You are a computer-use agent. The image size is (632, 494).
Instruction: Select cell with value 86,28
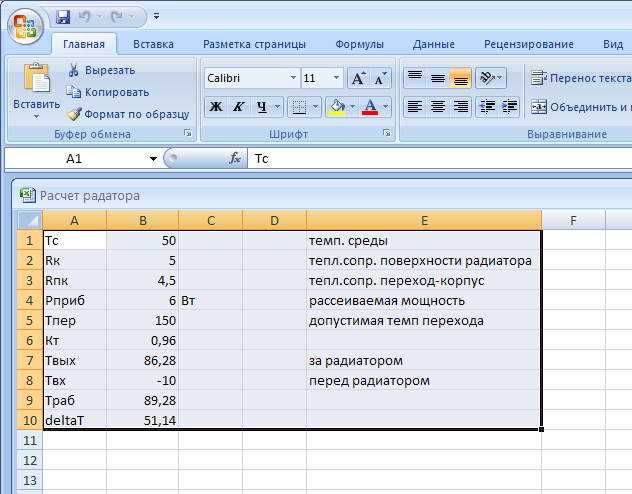(x=143, y=360)
